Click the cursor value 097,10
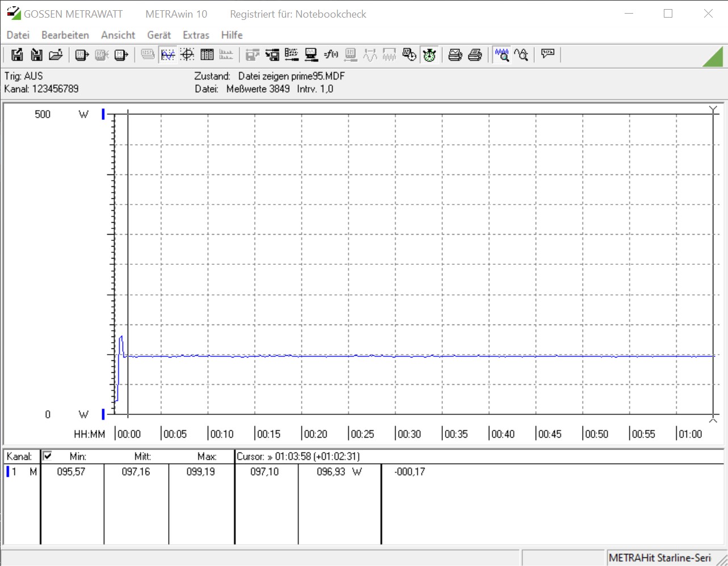 point(265,472)
